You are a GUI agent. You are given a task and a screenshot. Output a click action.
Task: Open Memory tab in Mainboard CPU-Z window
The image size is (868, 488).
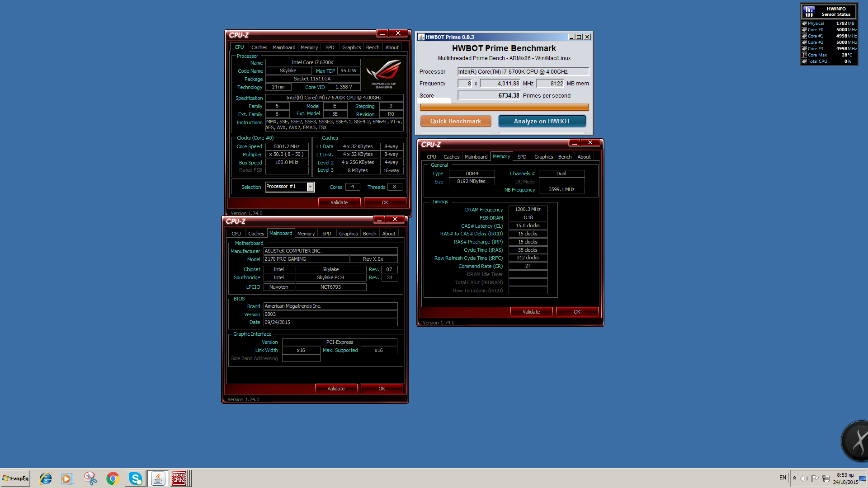click(x=306, y=234)
